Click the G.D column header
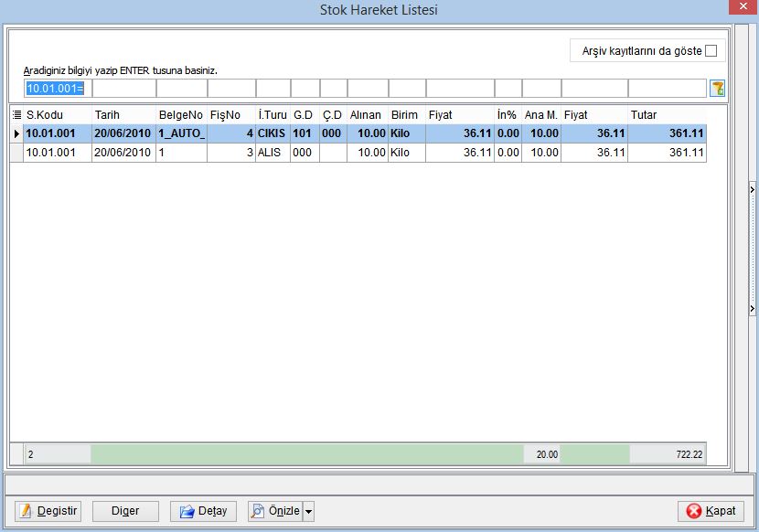The image size is (759, 532). coord(305,115)
